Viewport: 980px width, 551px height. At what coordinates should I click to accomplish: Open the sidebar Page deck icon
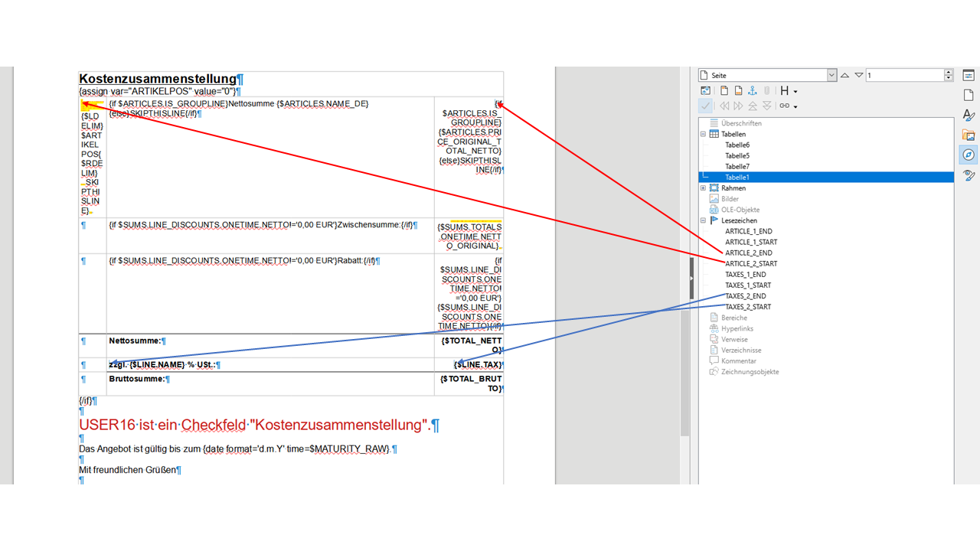(969, 95)
